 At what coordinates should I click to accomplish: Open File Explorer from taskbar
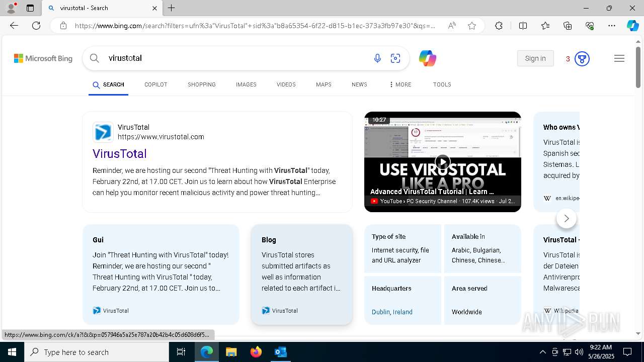coord(231,352)
